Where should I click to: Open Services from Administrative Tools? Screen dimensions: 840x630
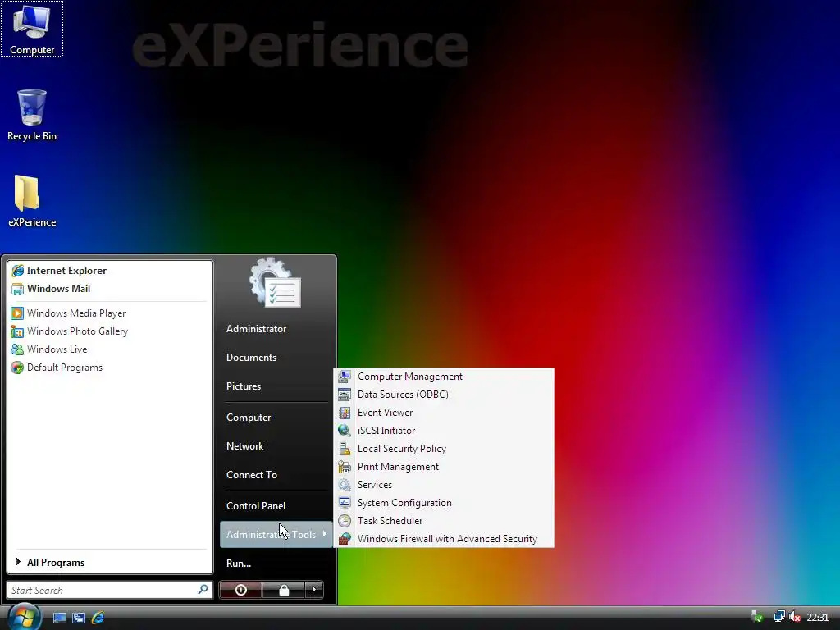tap(444, 485)
